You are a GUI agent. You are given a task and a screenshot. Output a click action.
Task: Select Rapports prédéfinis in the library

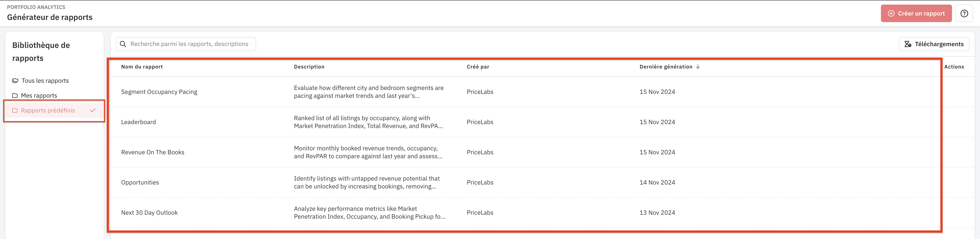coord(54,110)
